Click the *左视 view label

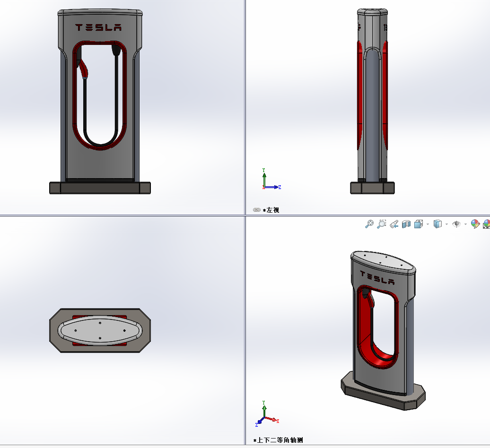(x=271, y=210)
